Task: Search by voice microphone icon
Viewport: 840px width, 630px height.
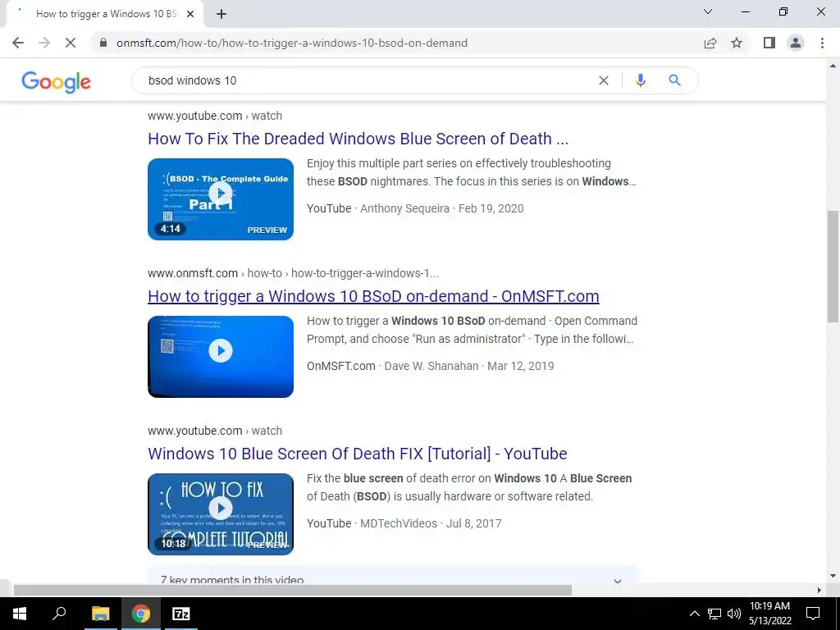Action: 640,80
